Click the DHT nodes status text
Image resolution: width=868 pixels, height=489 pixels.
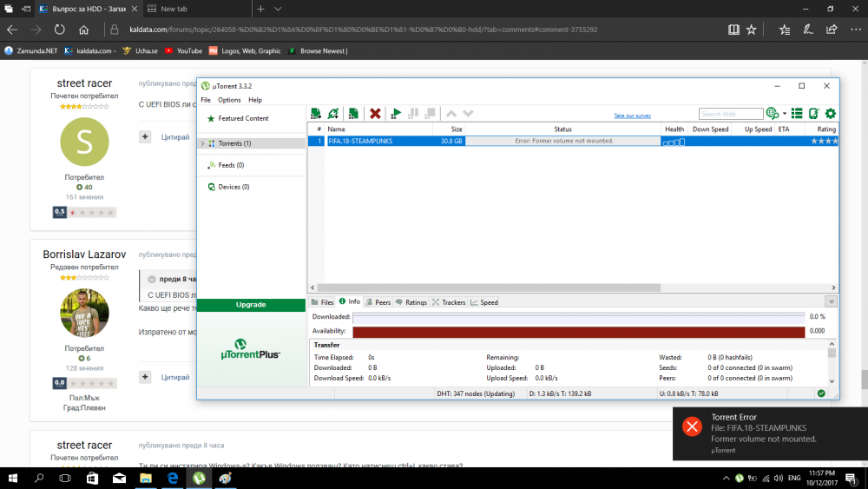476,393
